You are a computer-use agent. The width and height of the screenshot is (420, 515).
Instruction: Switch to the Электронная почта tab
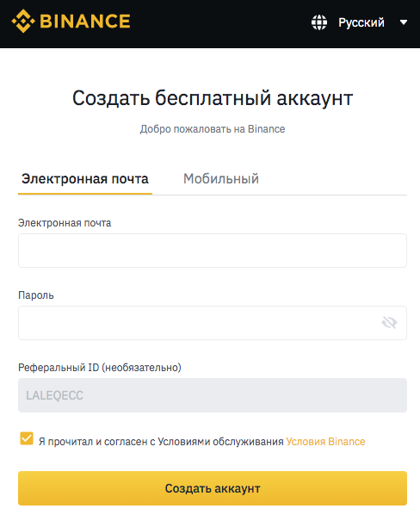point(85,179)
